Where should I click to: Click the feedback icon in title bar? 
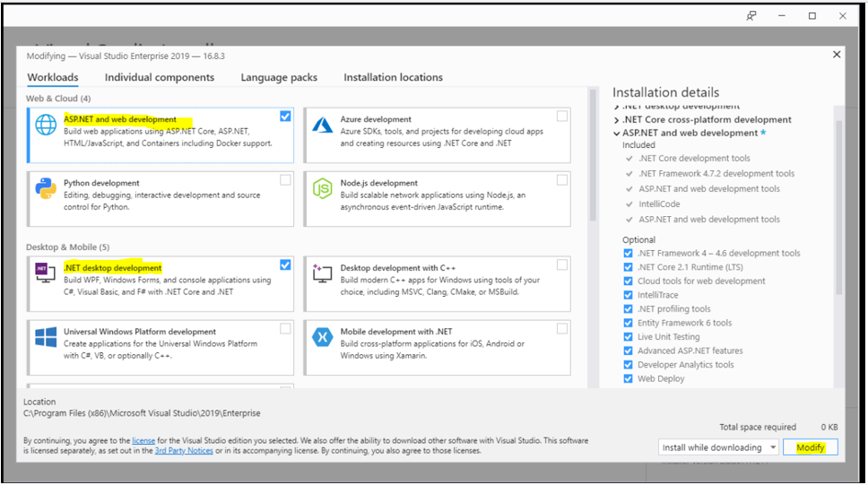click(751, 15)
